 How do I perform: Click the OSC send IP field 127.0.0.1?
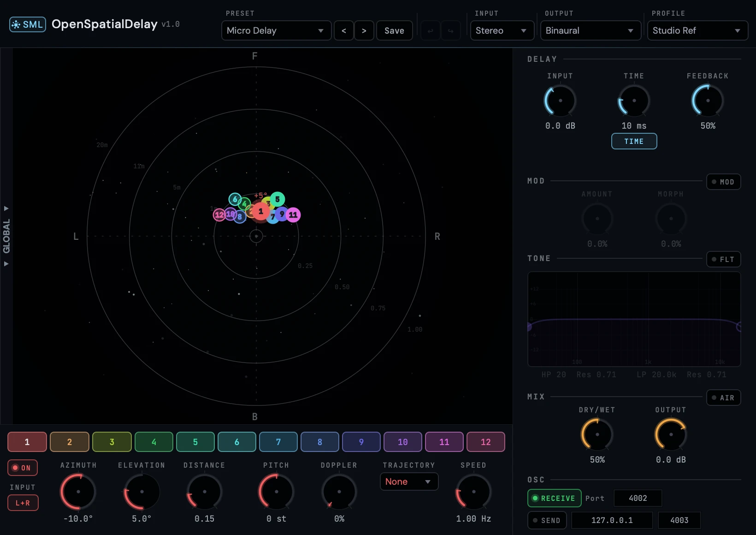click(612, 520)
